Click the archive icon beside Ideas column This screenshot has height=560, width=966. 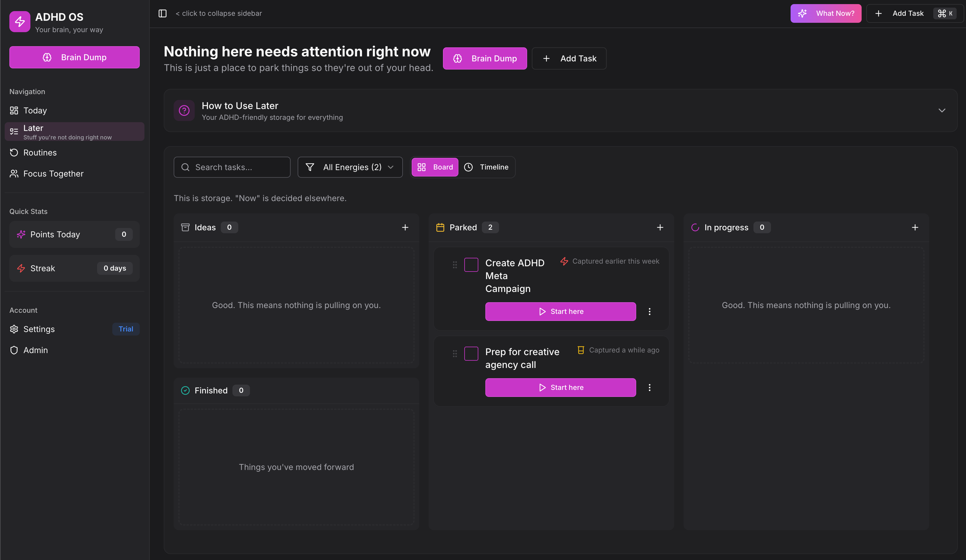[x=185, y=227]
